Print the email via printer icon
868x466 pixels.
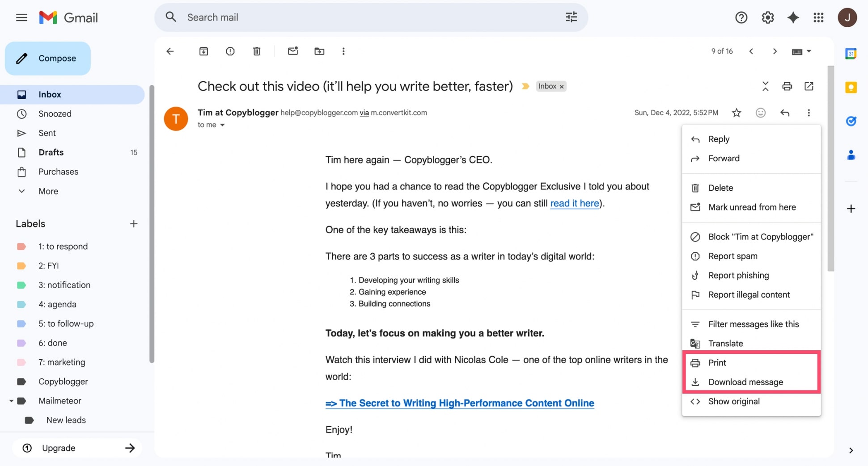(x=787, y=86)
